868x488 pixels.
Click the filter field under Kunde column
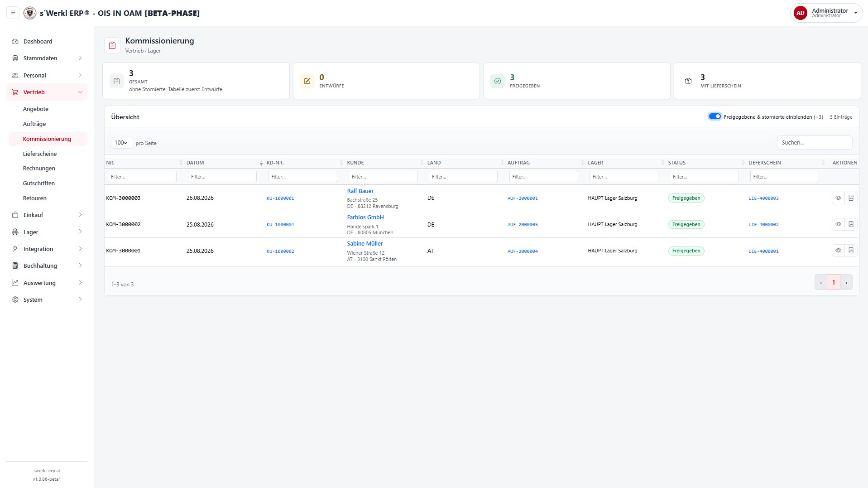[383, 177]
